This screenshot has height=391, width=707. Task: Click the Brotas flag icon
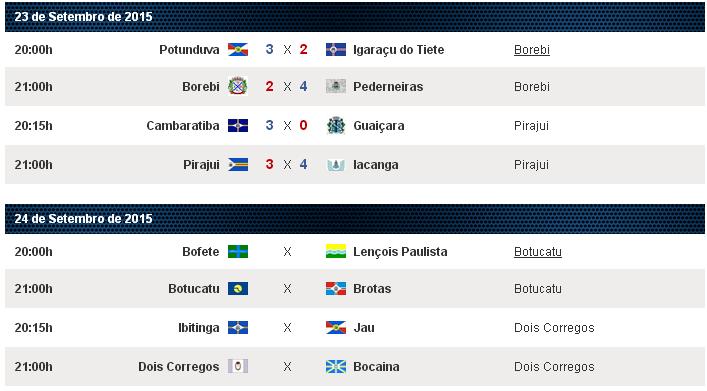(336, 288)
